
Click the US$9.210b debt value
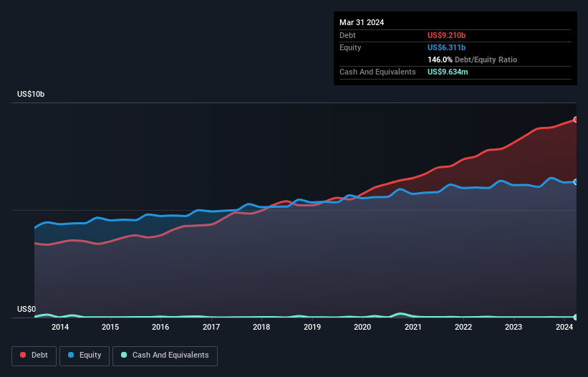(446, 35)
